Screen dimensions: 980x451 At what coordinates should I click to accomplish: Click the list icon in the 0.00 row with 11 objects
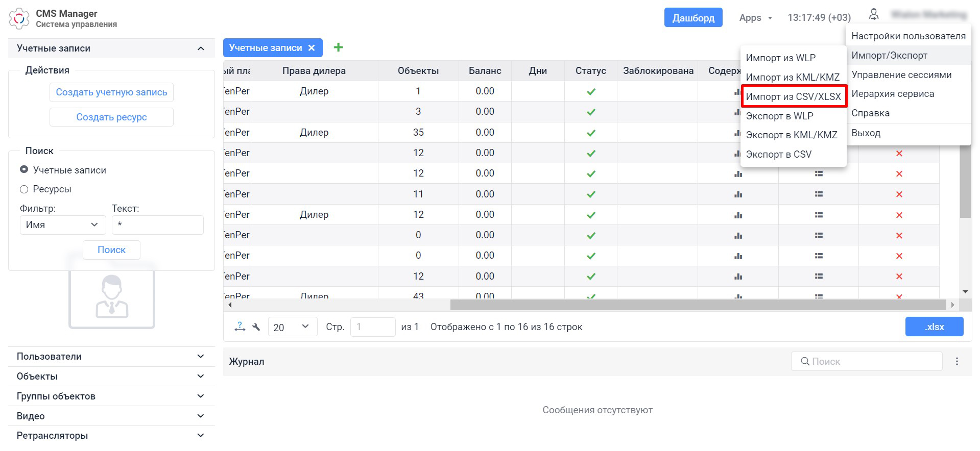click(x=819, y=194)
